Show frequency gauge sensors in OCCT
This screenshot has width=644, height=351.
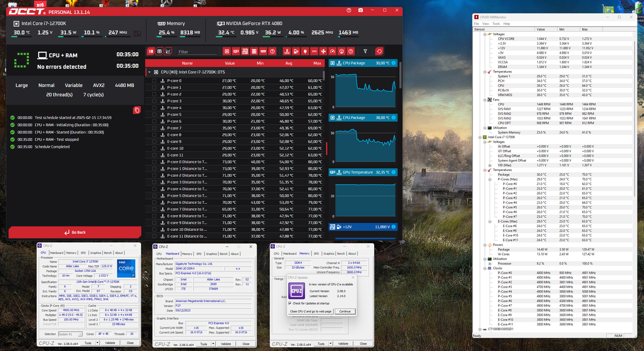click(x=333, y=51)
